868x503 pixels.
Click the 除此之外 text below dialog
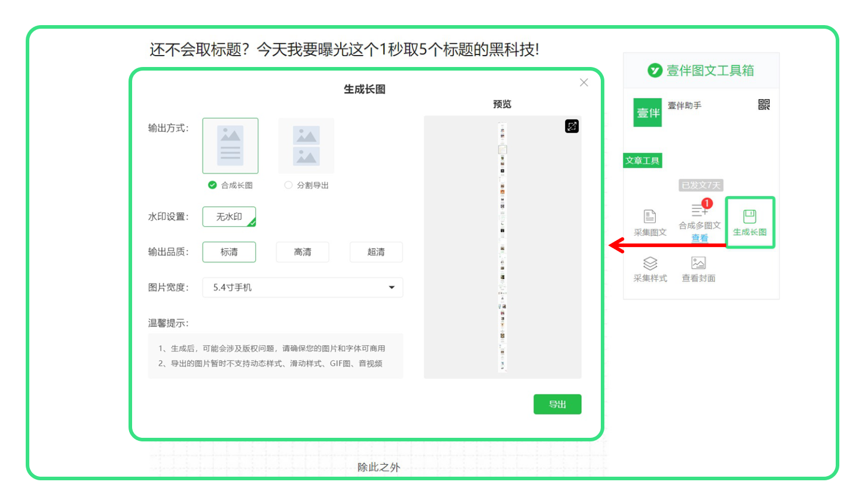click(x=379, y=467)
